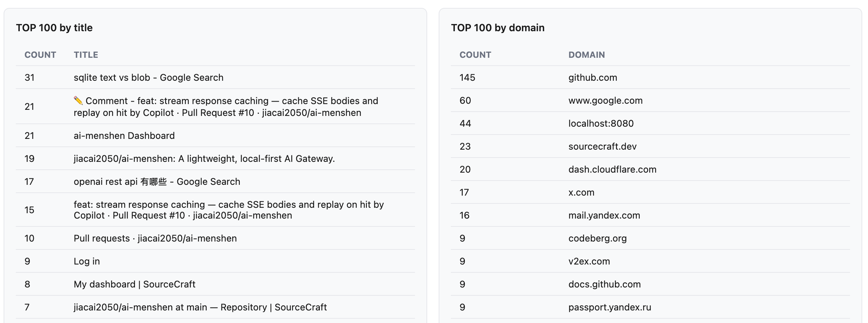The image size is (868, 323).
Task: Select the "Comment - feat: stream response caching" title
Action: (226, 107)
